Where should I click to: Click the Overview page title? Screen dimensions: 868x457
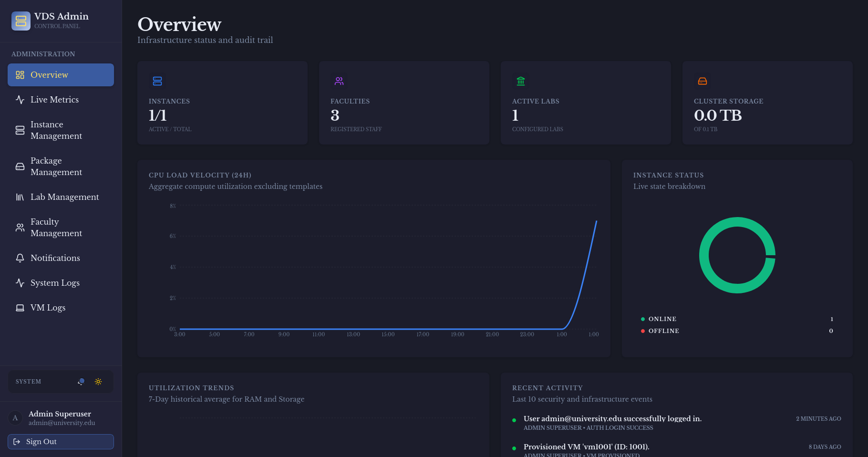[179, 24]
